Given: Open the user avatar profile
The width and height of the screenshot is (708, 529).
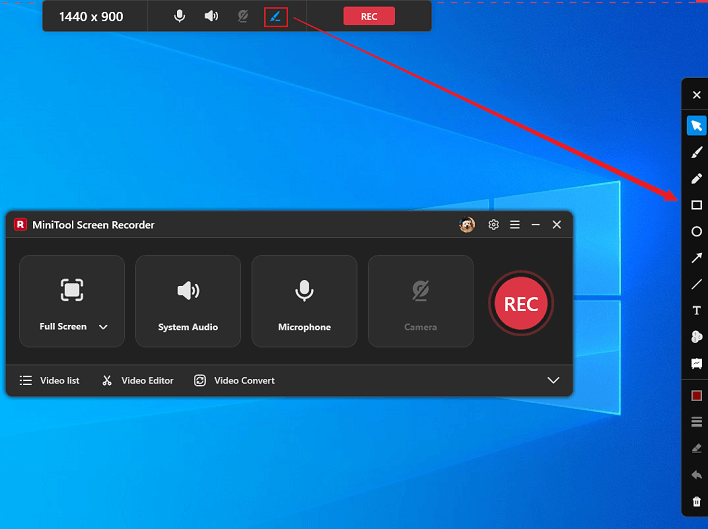Looking at the screenshot, I should click(x=467, y=224).
